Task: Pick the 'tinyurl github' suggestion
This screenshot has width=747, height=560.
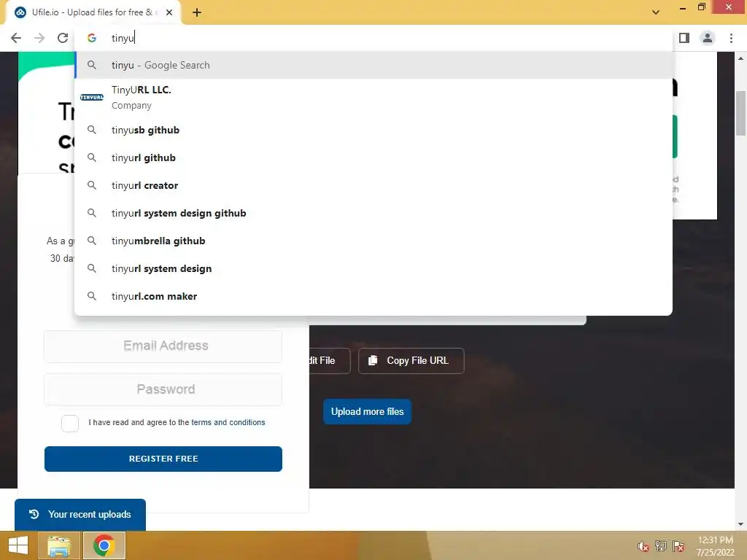Action: [373, 157]
